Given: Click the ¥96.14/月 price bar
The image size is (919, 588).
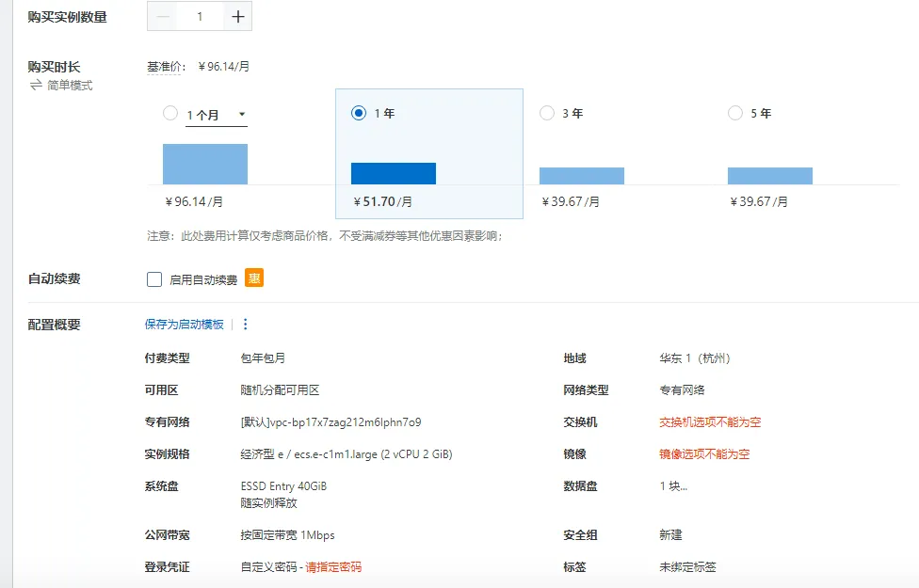Looking at the screenshot, I should pos(204,164).
